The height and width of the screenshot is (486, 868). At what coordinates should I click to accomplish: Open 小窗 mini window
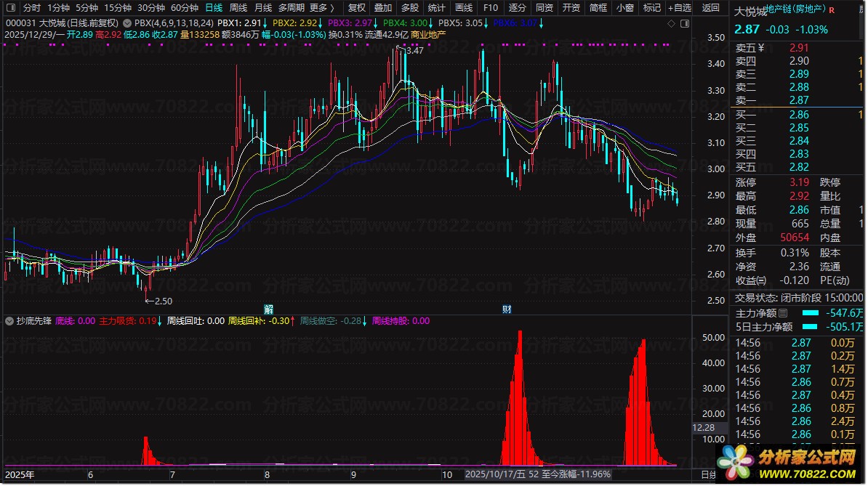pyautogui.click(x=625, y=8)
